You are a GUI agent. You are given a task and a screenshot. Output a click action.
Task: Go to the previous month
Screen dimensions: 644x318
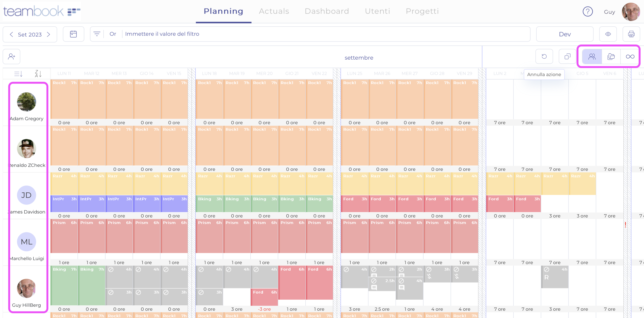coord(11,34)
